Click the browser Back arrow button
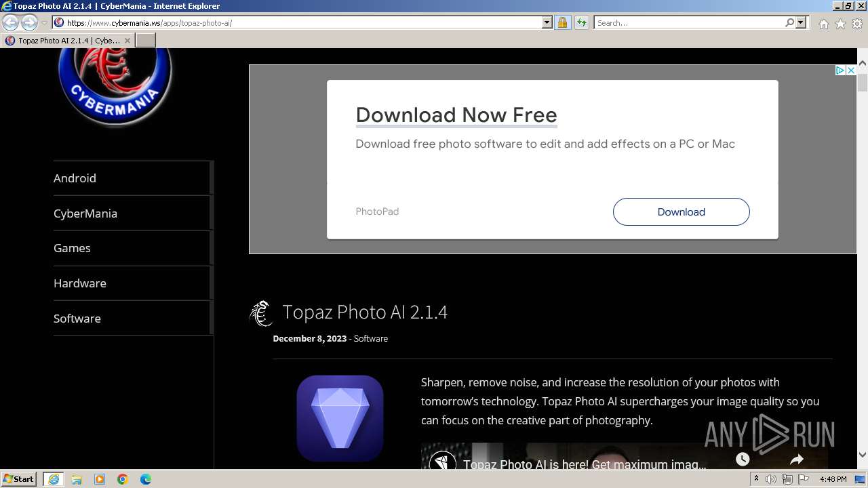Image resolution: width=868 pixels, height=488 pixels. click(11, 22)
